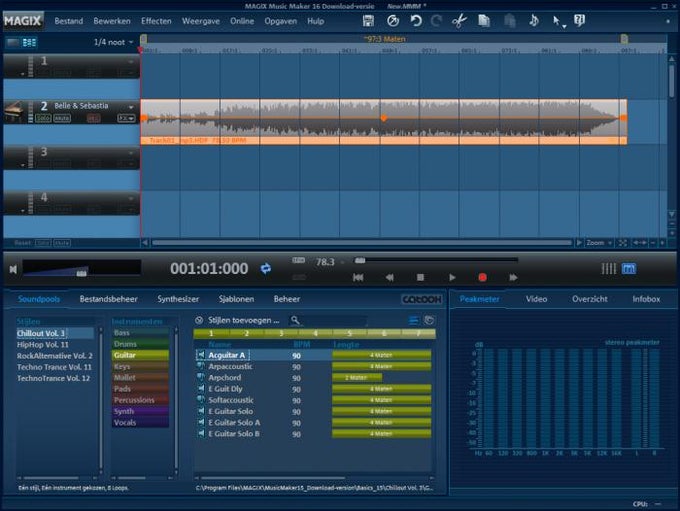Undo the last action
Screen dimensions: 680x511
click(416, 20)
